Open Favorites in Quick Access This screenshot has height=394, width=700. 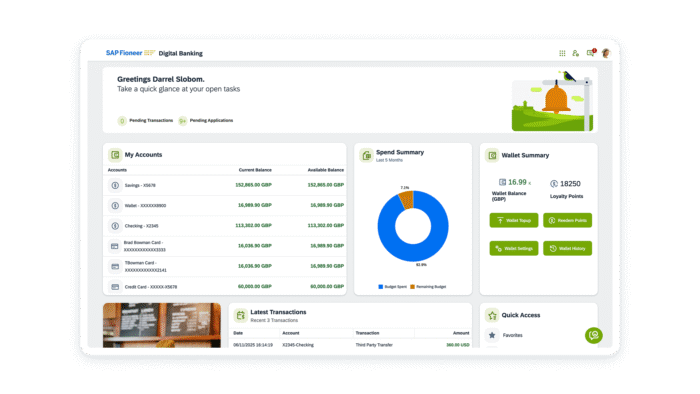click(512, 335)
